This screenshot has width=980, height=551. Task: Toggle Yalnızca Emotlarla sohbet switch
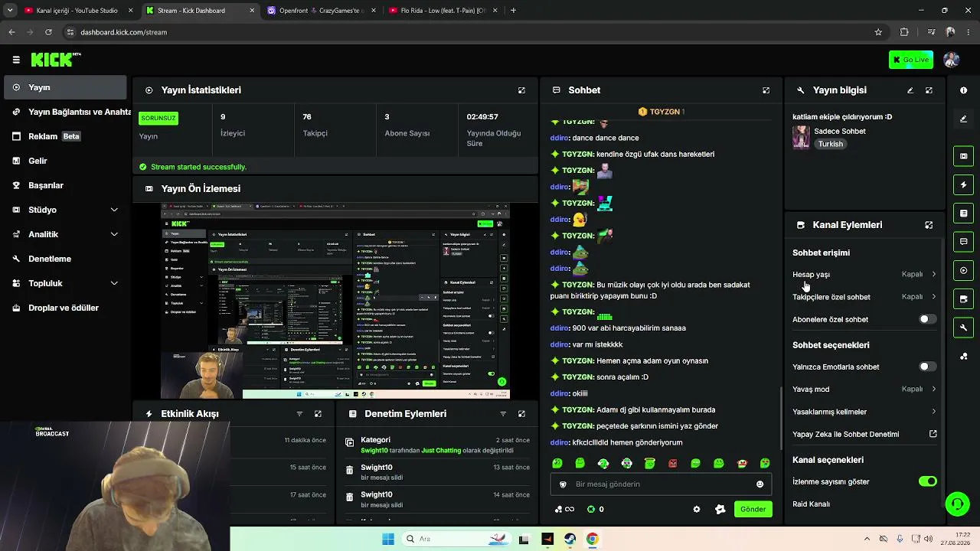pyautogui.click(x=927, y=367)
